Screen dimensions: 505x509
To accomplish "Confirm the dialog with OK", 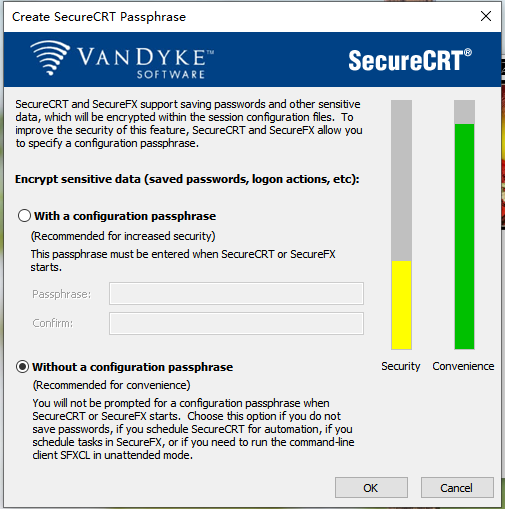I will [371, 488].
